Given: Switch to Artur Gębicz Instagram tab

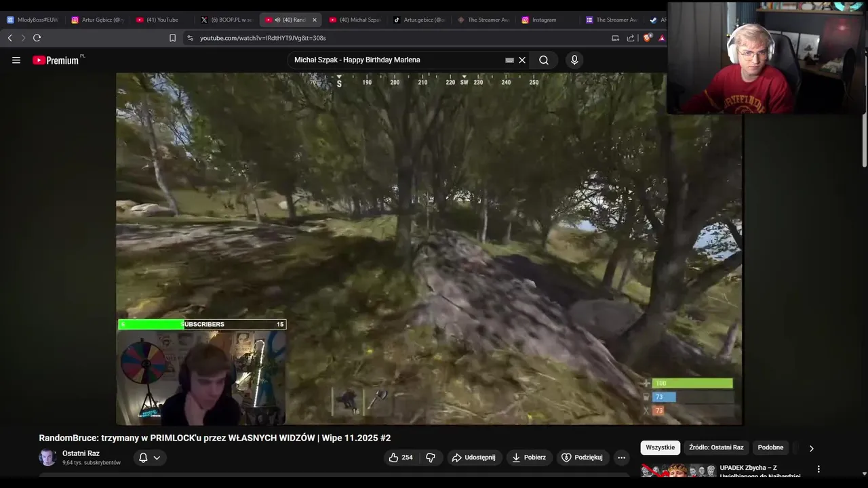Looking at the screenshot, I should 98,20.
